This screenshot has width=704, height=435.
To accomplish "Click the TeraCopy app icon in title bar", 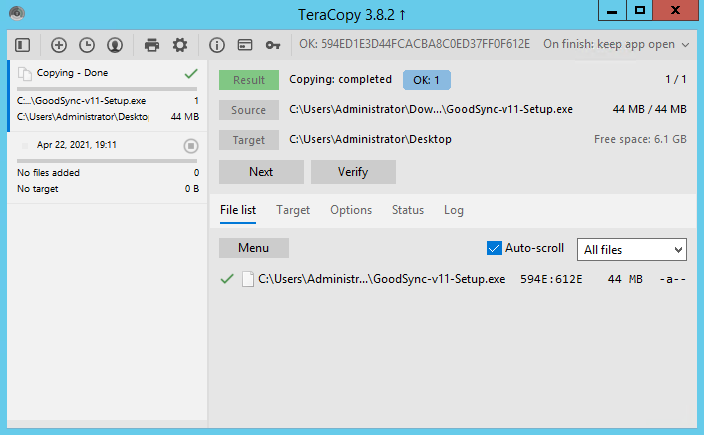I will (17, 13).
